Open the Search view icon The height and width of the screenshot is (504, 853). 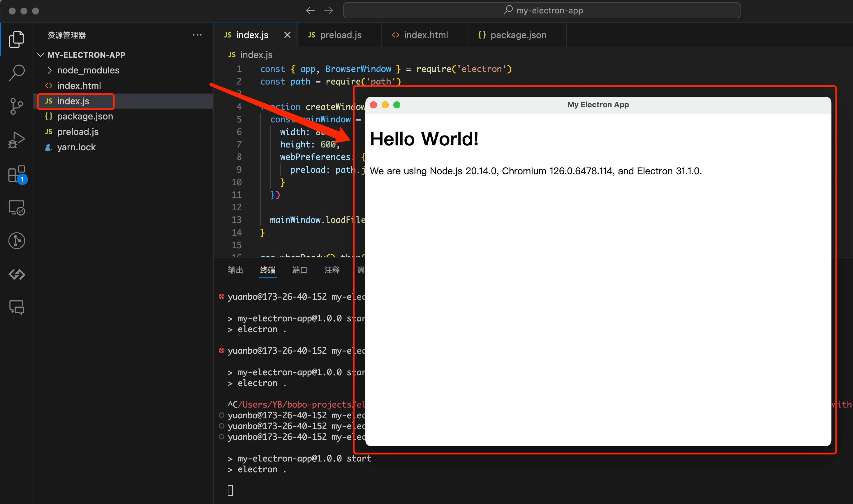tap(16, 72)
